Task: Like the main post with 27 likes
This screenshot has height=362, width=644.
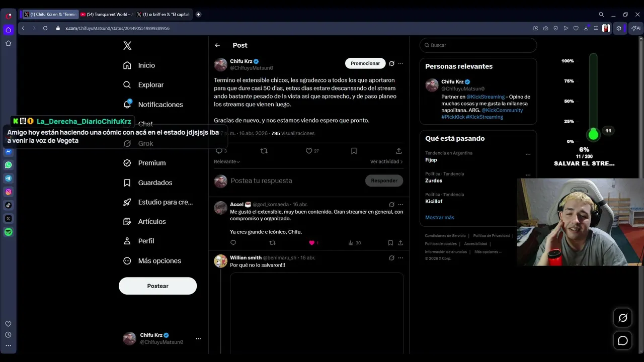Action: tap(309, 151)
